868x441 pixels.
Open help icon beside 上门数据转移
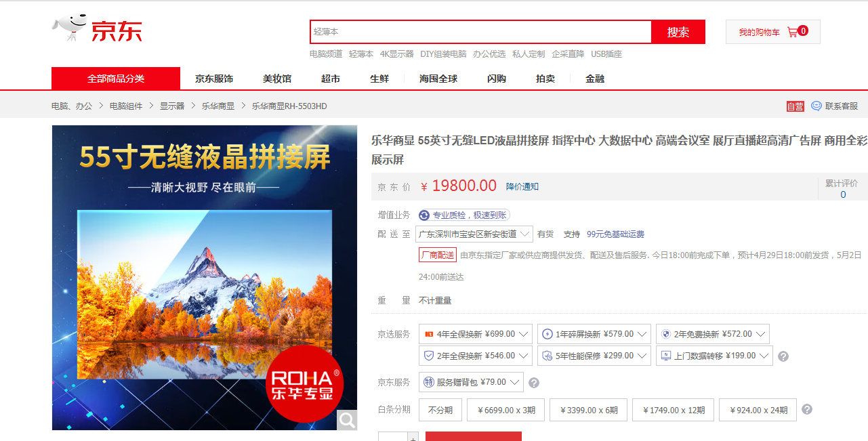click(x=783, y=356)
